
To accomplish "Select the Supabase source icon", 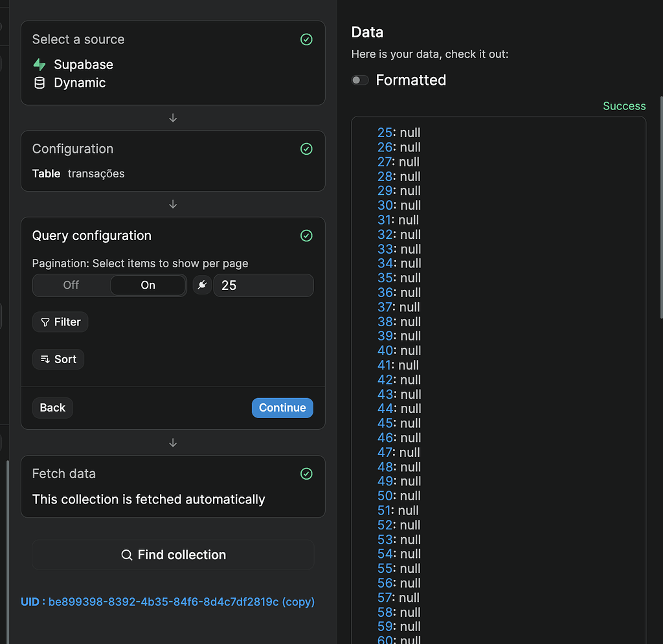I will [40, 64].
